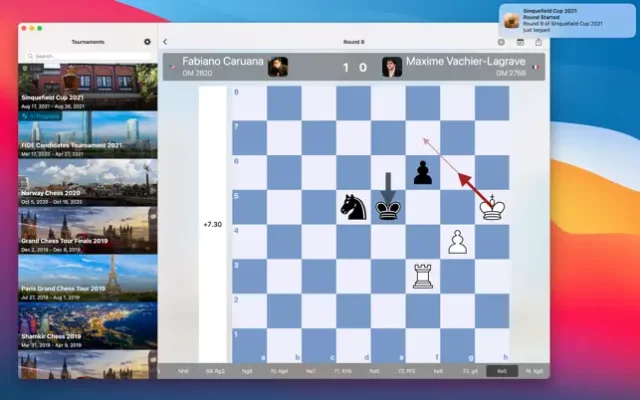Click in the tournament Search field

click(85, 57)
